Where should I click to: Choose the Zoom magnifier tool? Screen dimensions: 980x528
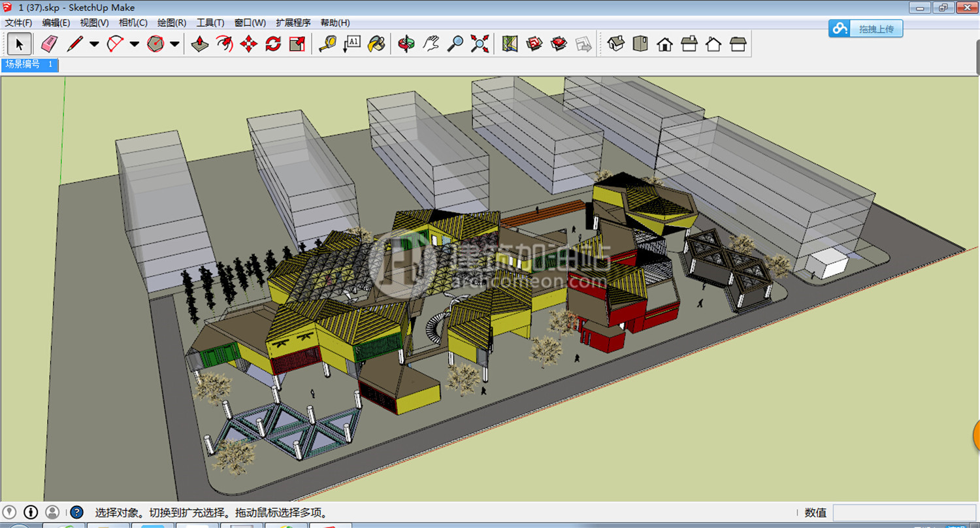click(455, 44)
